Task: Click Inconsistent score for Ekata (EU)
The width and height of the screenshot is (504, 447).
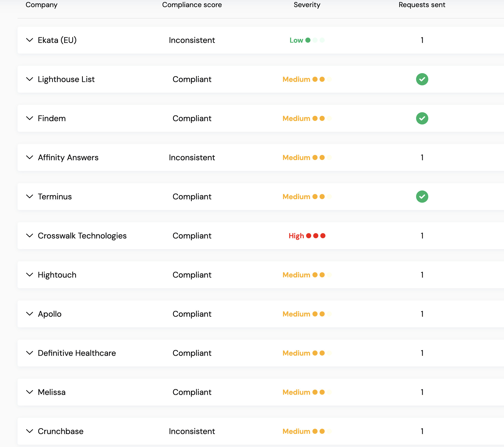Action: pyautogui.click(x=192, y=40)
